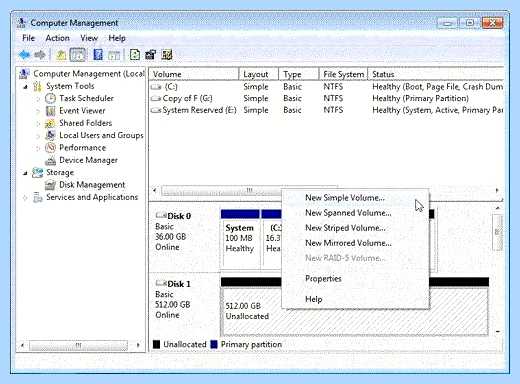Click the Shared Folders icon
Viewport: 520px width, 384px height.
tap(50, 123)
